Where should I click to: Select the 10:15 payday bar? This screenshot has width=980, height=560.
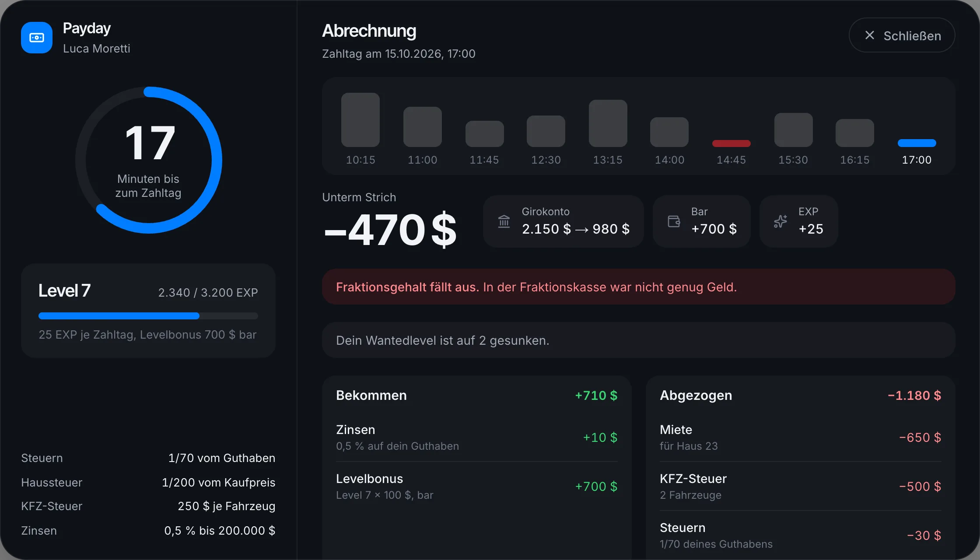pos(360,120)
